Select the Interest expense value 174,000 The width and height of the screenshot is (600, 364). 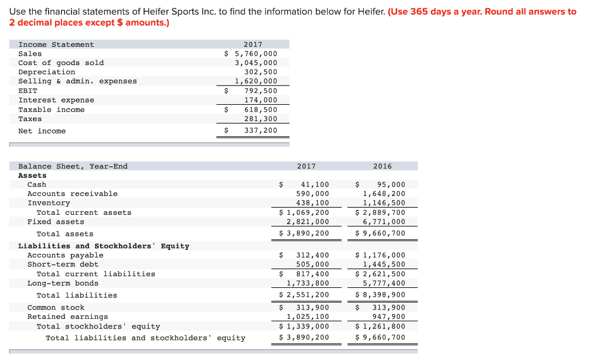tap(261, 100)
